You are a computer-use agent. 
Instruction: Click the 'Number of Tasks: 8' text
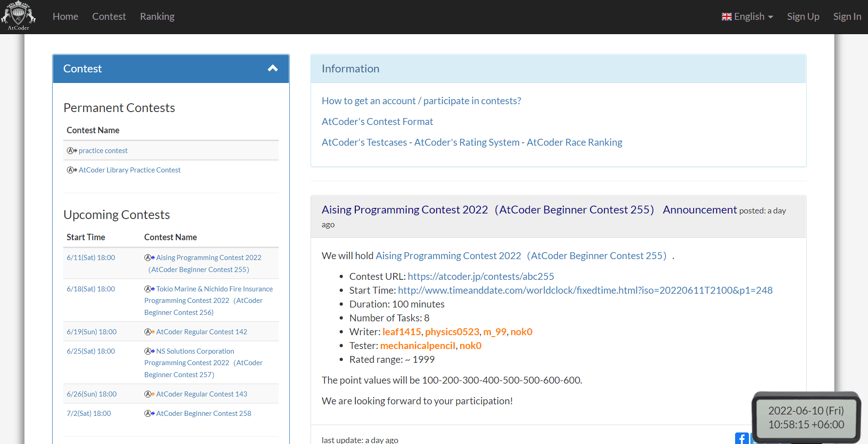[389, 318]
